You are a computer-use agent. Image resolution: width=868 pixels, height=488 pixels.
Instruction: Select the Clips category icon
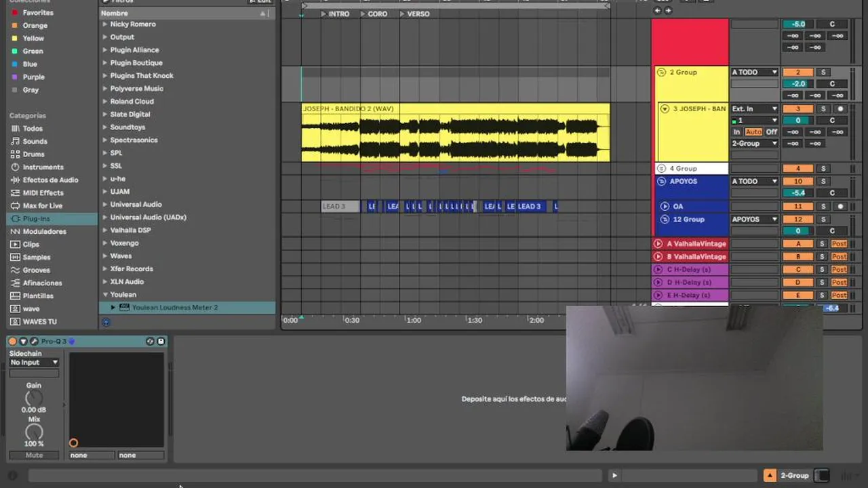pyautogui.click(x=15, y=245)
